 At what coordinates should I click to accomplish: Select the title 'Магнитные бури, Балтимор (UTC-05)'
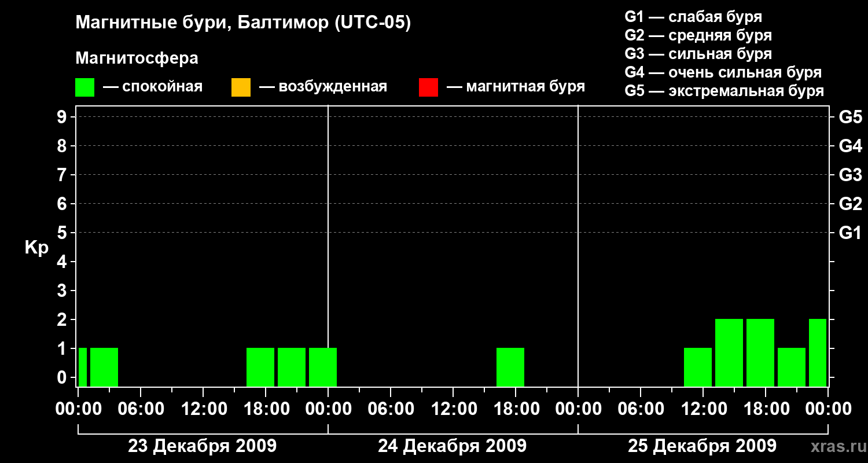(243, 23)
